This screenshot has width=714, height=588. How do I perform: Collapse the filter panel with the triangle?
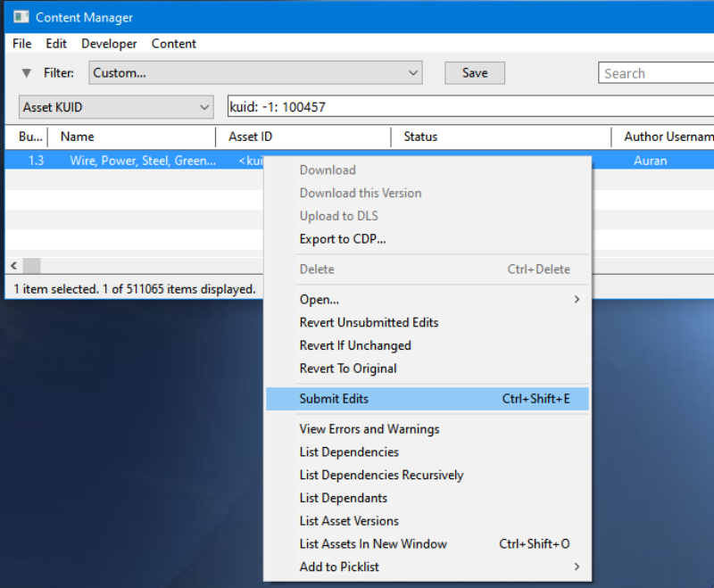pos(27,73)
